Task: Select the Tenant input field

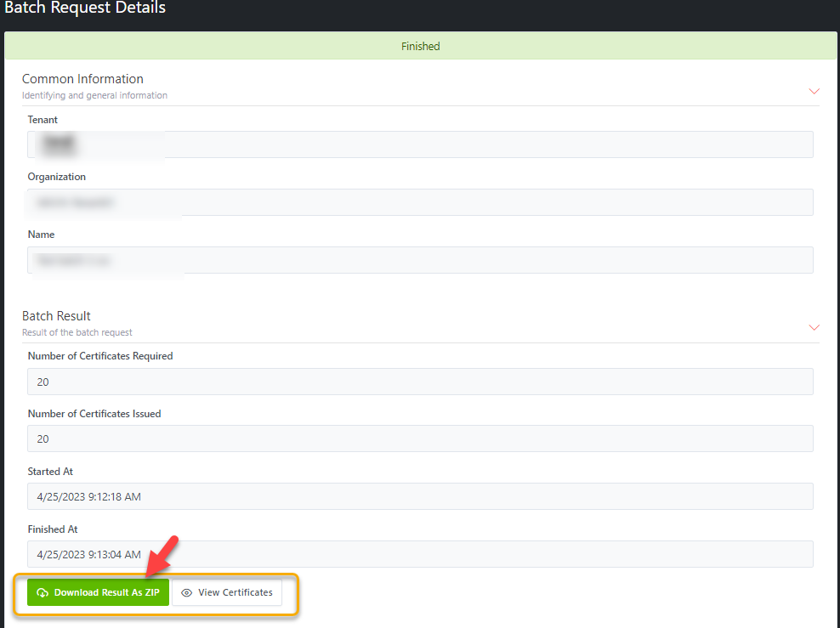Action: pyautogui.click(x=420, y=144)
